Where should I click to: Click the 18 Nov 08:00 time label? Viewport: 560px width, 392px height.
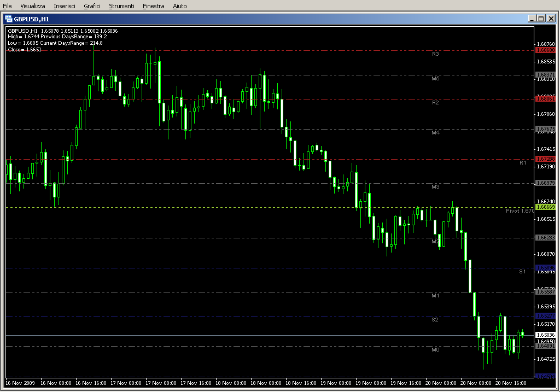266,383
